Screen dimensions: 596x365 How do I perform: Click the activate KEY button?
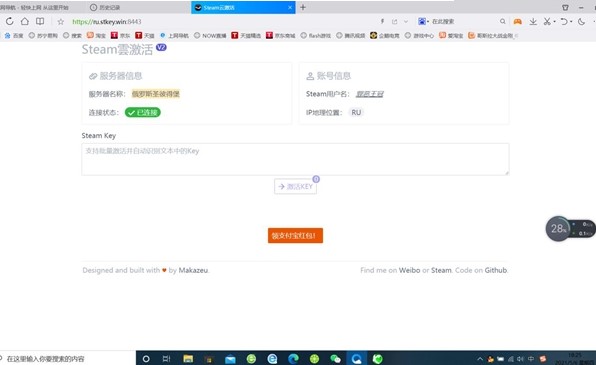pyautogui.click(x=295, y=186)
